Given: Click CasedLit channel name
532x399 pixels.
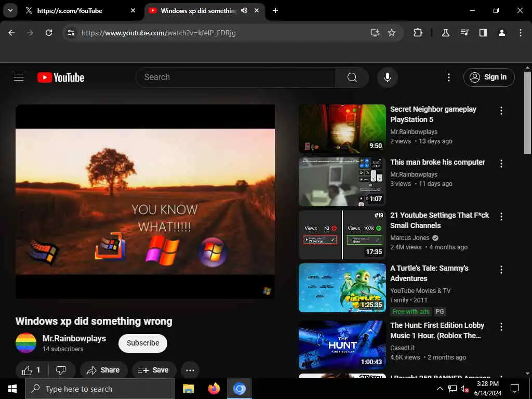Looking at the screenshot, I should point(403,348).
